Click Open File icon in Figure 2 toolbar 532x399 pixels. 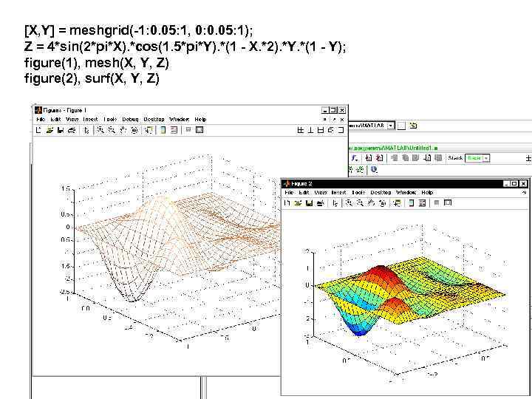299,203
